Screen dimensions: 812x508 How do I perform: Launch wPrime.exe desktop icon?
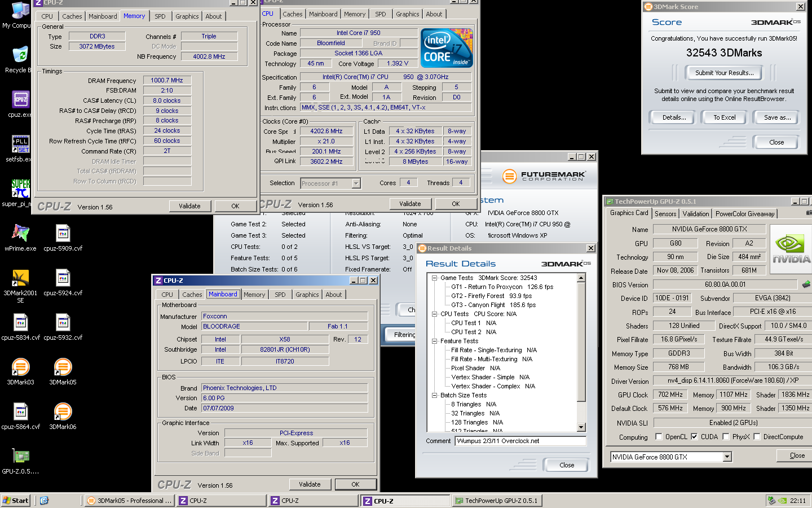tap(20, 233)
